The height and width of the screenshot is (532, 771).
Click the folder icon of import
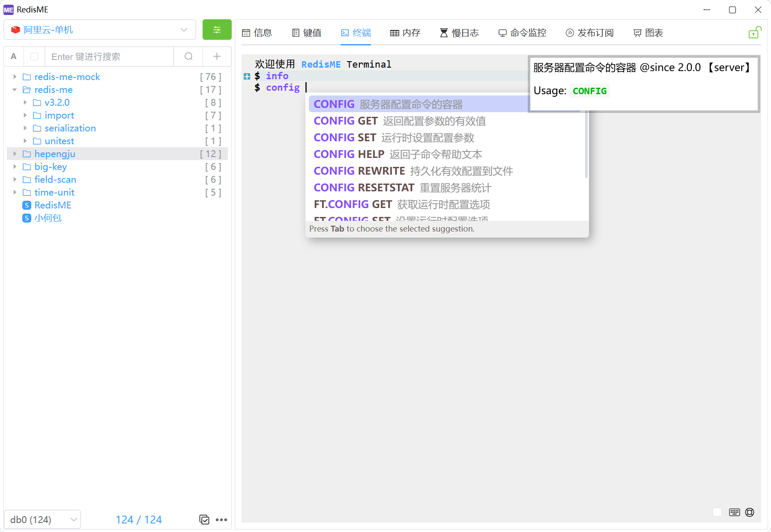pyautogui.click(x=37, y=116)
